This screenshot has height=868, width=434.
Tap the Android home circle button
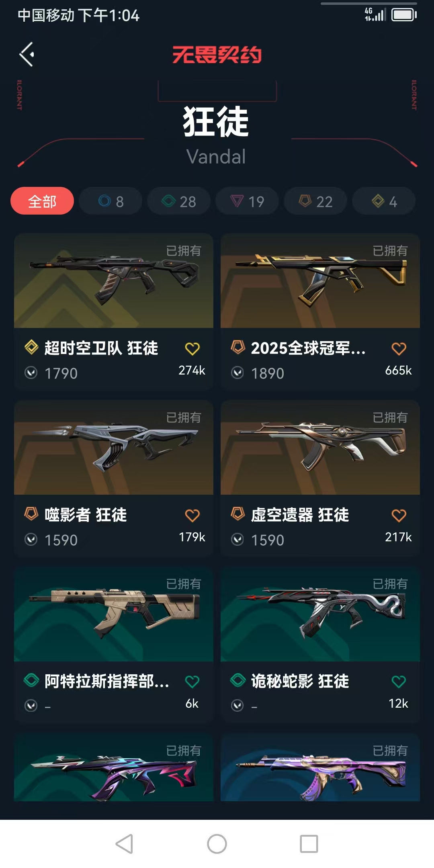coord(217,844)
